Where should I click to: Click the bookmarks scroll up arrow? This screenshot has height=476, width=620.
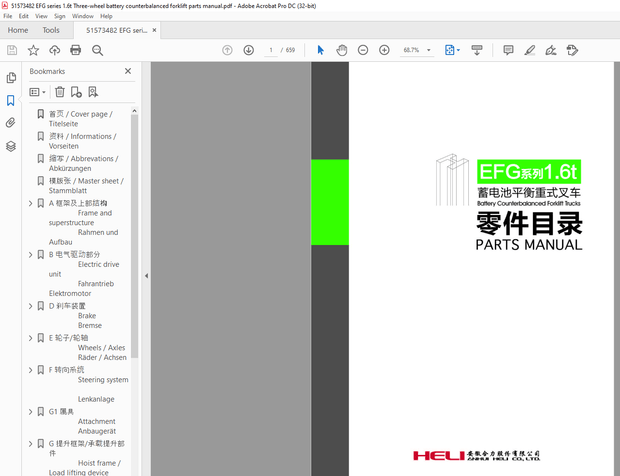pyautogui.click(x=134, y=111)
